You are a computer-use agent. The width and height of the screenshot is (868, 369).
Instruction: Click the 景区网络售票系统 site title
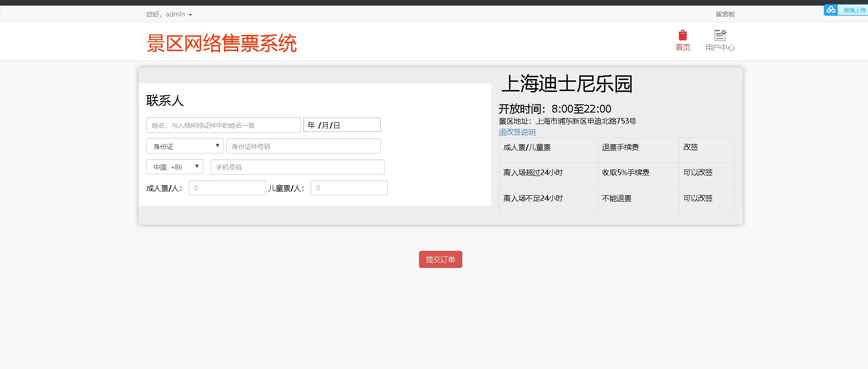point(222,43)
